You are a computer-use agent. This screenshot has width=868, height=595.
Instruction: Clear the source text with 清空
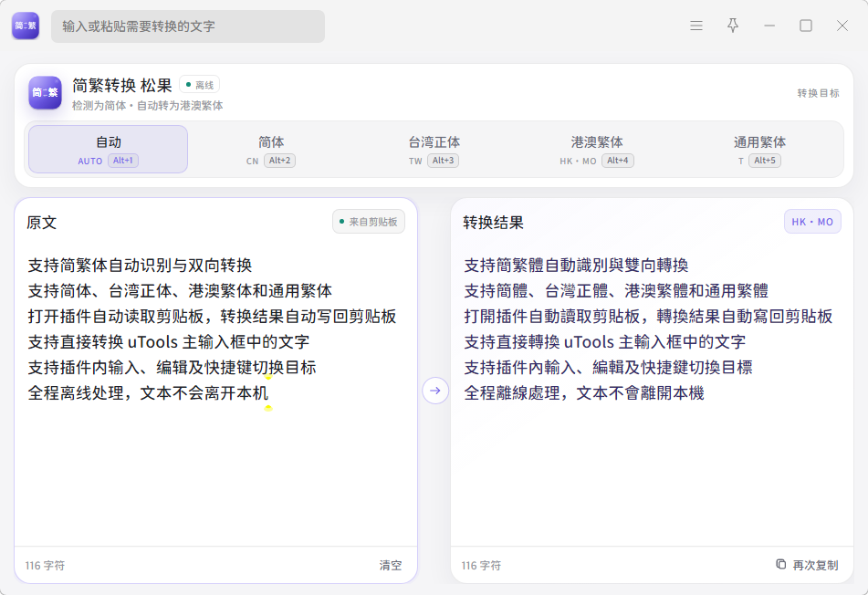tap(391, 565)
